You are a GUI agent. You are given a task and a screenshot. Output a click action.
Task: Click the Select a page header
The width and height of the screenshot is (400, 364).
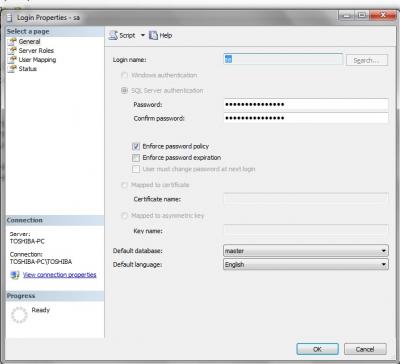tap(55, 31)
